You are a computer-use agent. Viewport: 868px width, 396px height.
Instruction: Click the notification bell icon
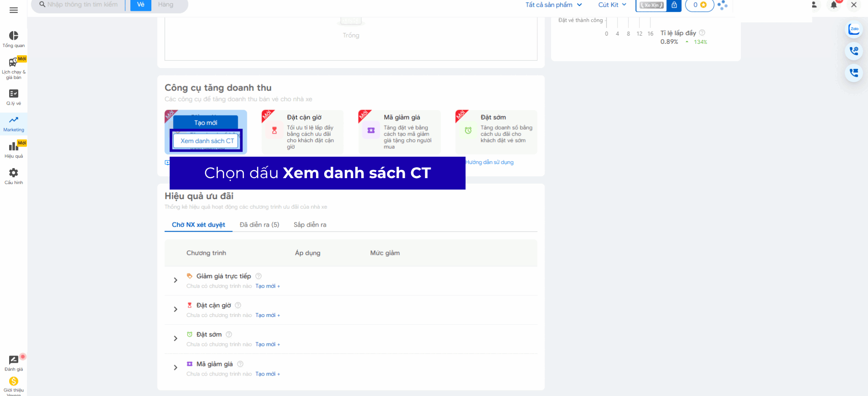point(834,5)
